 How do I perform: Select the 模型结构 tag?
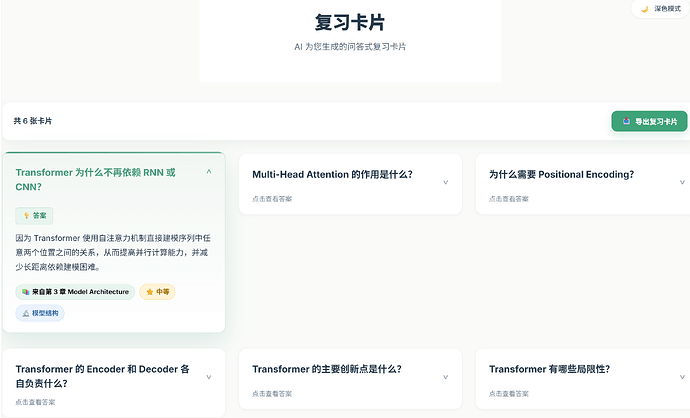[40, 313]
